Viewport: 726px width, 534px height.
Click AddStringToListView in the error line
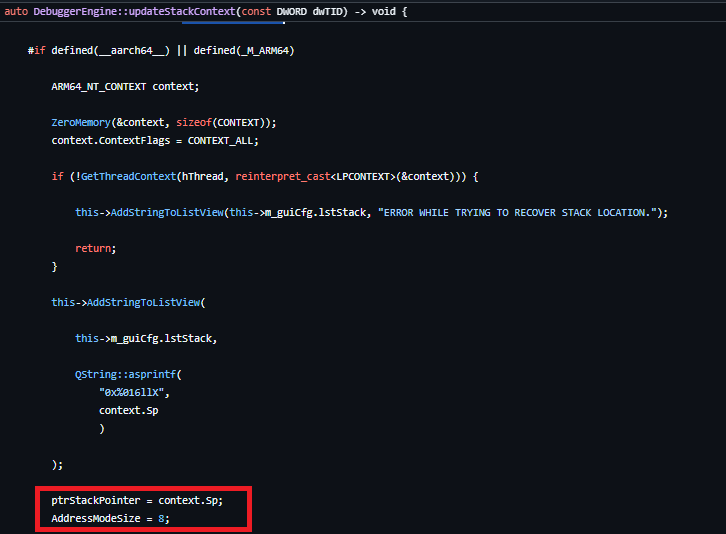tap(167, 212)
